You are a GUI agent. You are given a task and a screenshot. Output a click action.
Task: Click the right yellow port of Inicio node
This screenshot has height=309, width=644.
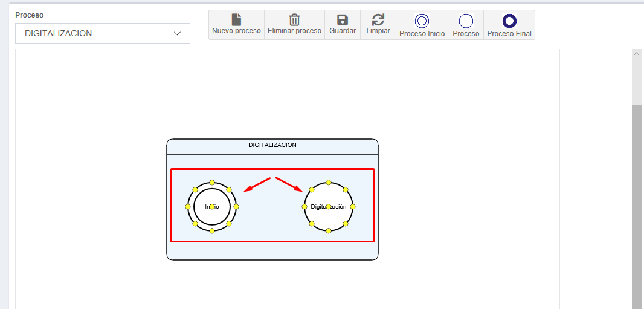click(236, 207)
